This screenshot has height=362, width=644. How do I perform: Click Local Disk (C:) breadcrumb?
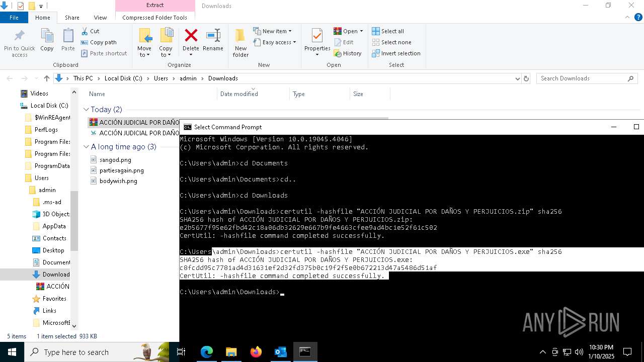point(123,78)
